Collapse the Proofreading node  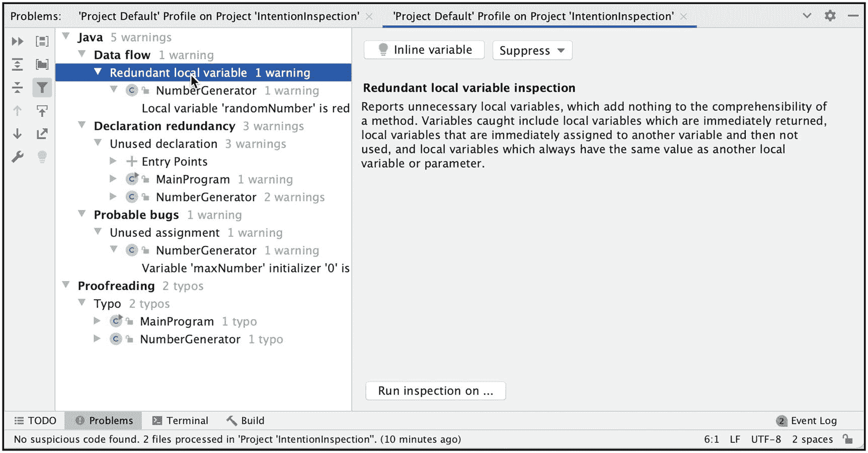tap(66, 285)
